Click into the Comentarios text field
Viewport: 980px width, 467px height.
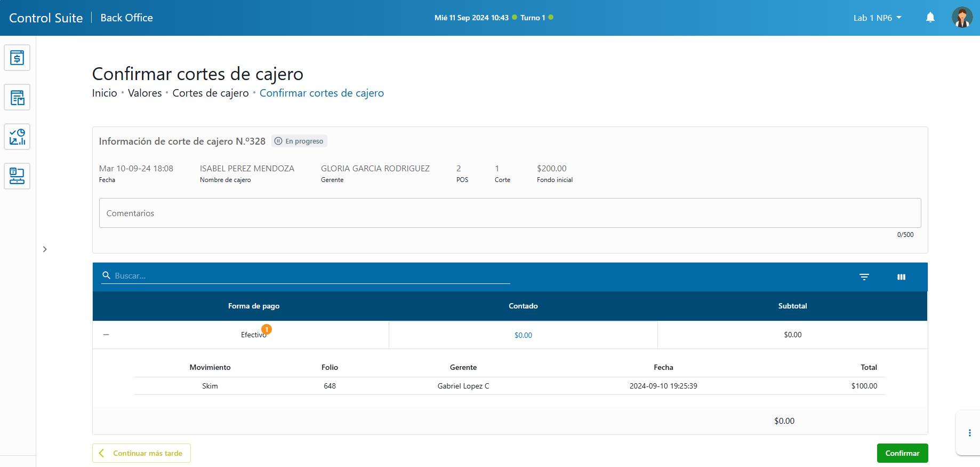(x=510, y=213)
